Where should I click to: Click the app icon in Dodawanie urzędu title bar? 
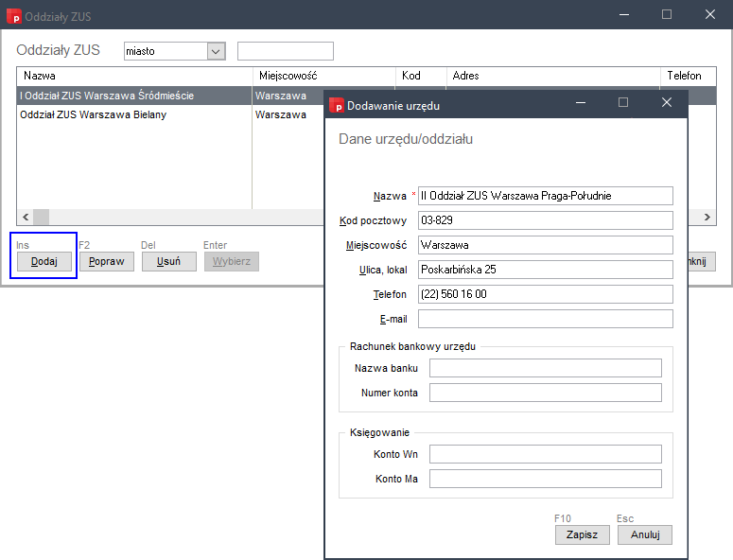click(337, 106)
